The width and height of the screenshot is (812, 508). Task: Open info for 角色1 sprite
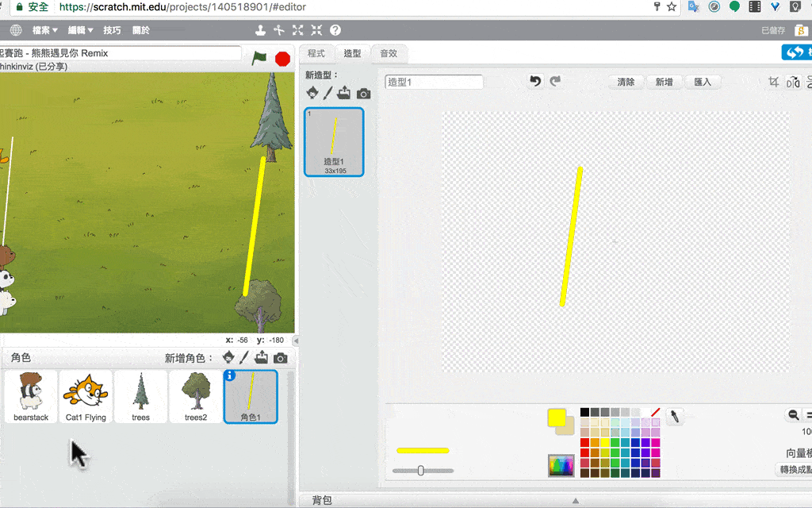(230, 375)
